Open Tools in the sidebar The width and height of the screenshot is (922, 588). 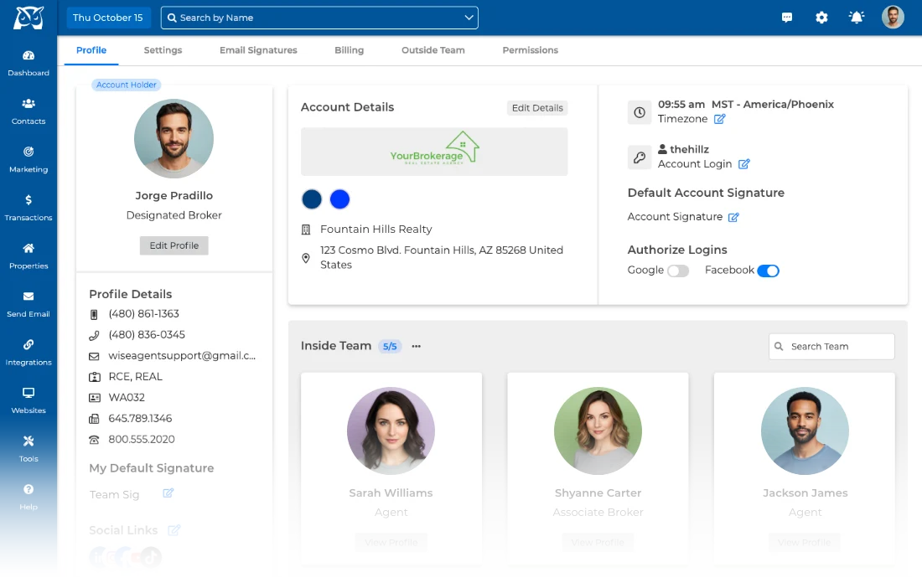point(28,449)
